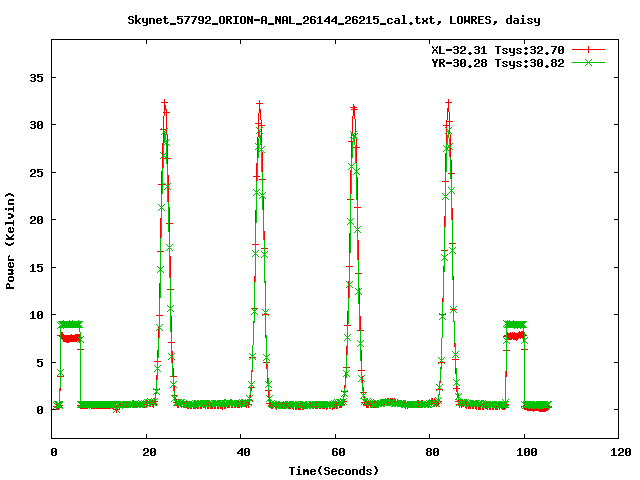Click the Power (Kelvin) y-axis label
640x480 pixels.
tap(10, 241)
